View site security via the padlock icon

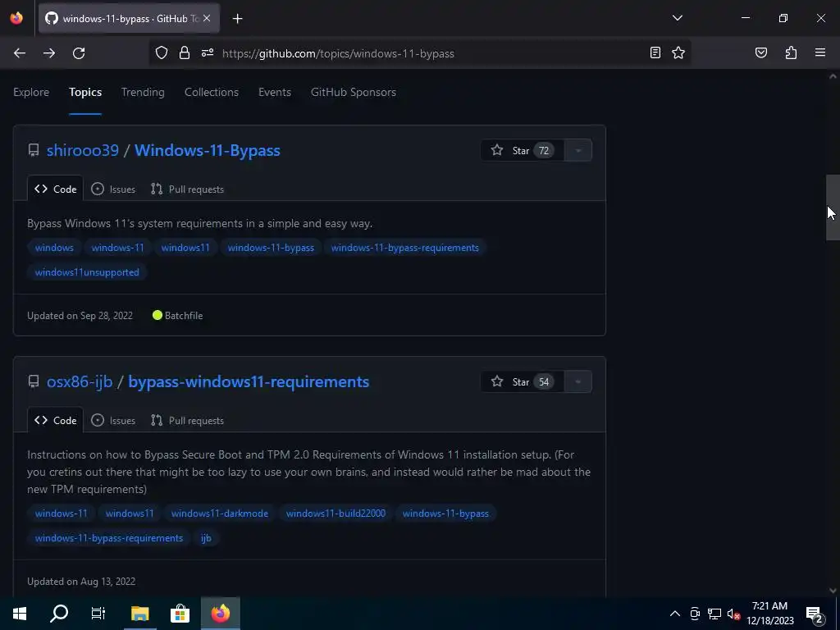tap(185, 53)
